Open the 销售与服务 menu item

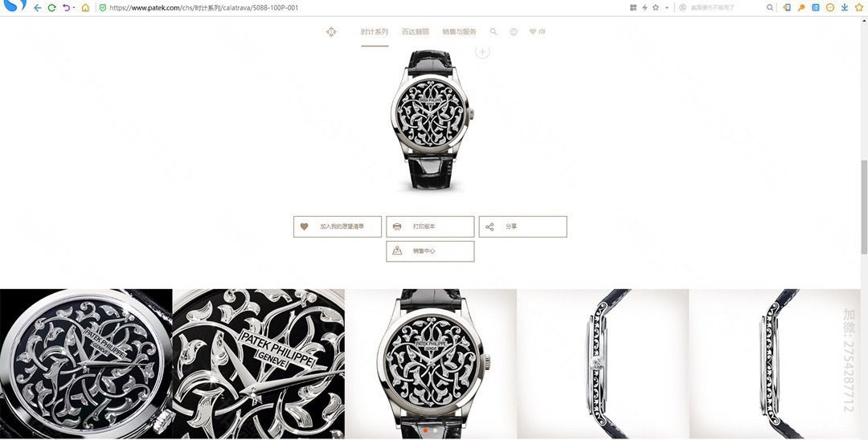tap(459, 32)
